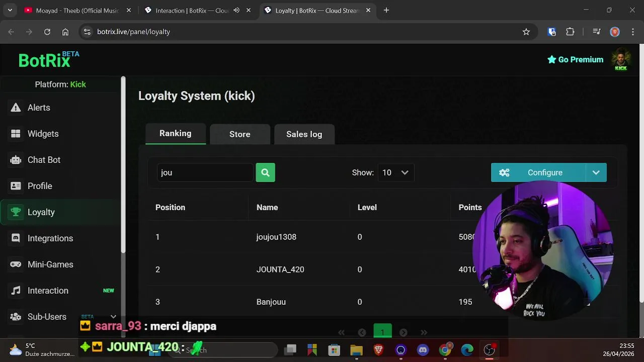This screenshot has height=362, width=644.
Task: View site information icon in address bar
Action: [87, 32]
